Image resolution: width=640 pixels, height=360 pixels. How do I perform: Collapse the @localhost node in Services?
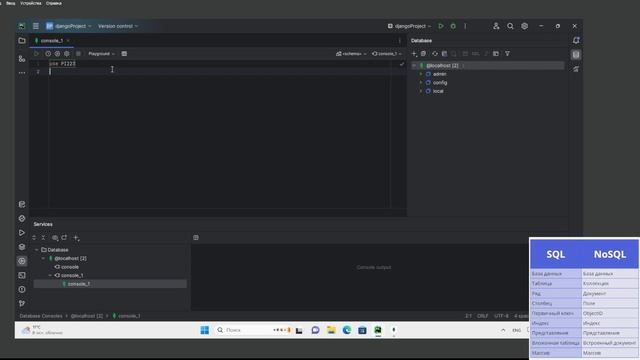43,258
